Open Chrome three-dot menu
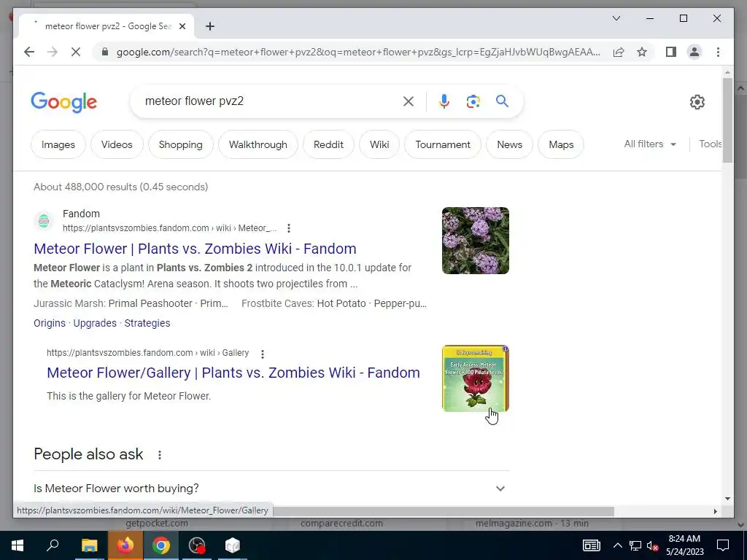Screen dimensions: 747x560 coord(718,52)
